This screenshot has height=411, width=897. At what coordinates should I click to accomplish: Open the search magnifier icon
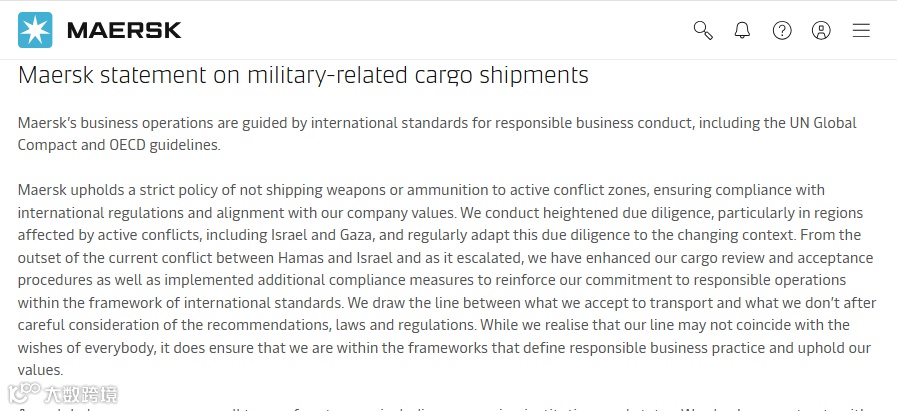[x=703, y=30]
